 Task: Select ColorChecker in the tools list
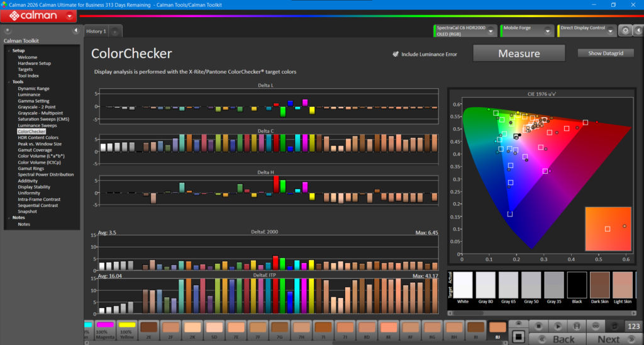pos(31,132)
